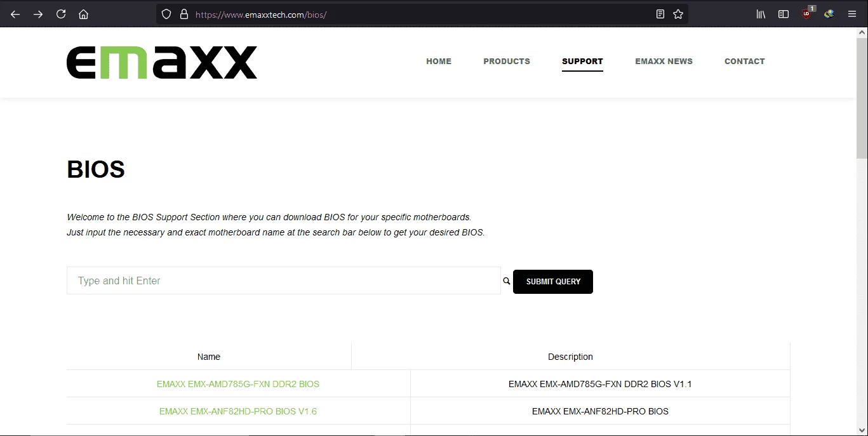Open the uBlock Origin extension icon
This screenshot has height=436, width=868.
pyautogui.click(x=807, y=13)
